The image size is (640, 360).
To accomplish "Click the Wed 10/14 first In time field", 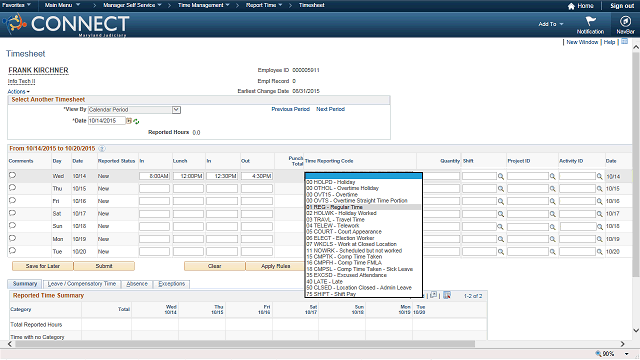I will pos(154,176).
